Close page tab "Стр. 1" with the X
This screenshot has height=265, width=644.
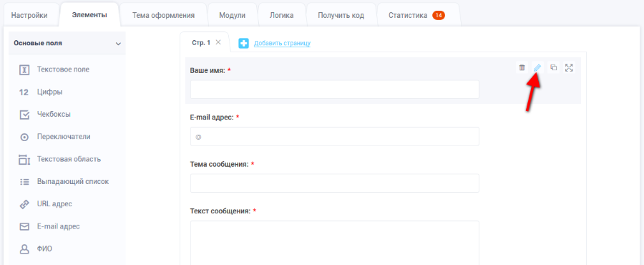click(x=218, y=42)
